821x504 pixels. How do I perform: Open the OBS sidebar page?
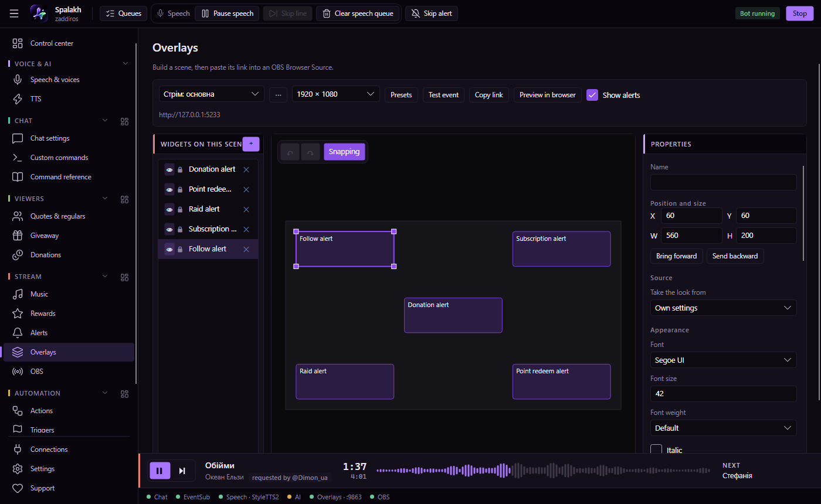(x=69, y=372)
